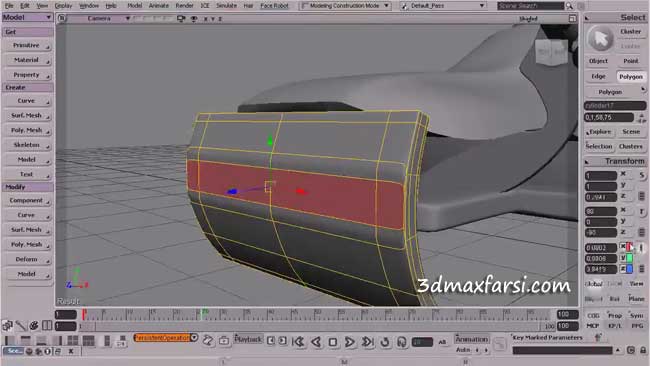Image resolution: width=650 pixels, height=366 pixels.
Task: Open the Default_Pass dropdown
Action: click(443, 6)
